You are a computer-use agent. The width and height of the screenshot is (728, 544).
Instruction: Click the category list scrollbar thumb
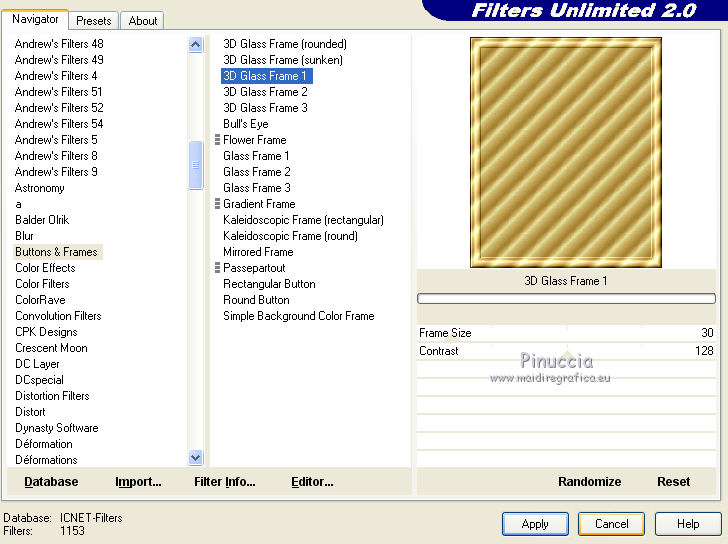[x=195, y=165]
